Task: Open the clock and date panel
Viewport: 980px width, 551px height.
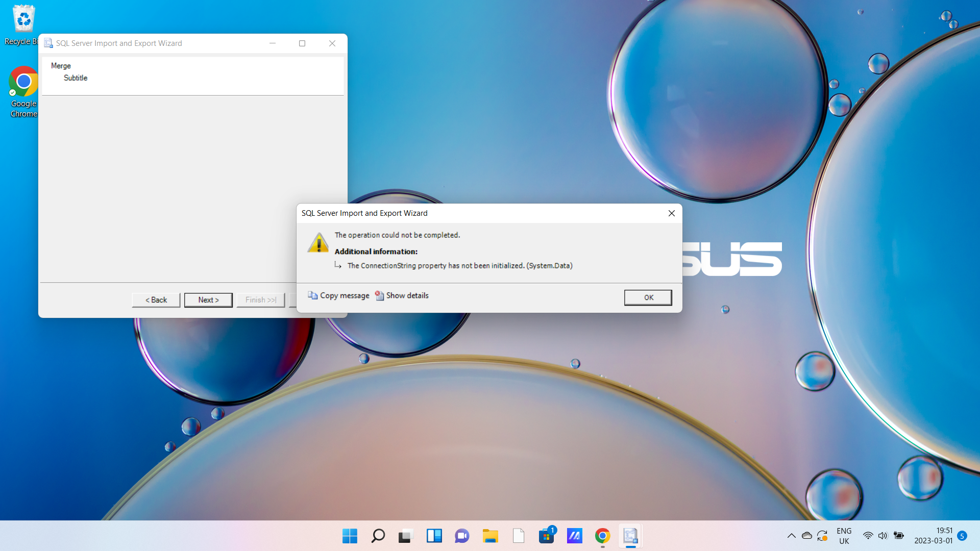Action: (934, 536)
